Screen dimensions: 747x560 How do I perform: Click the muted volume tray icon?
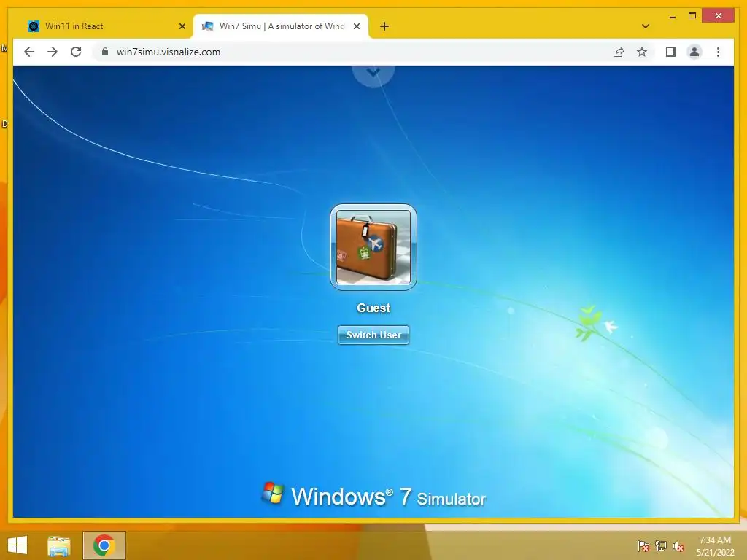[x=678, y=546]
